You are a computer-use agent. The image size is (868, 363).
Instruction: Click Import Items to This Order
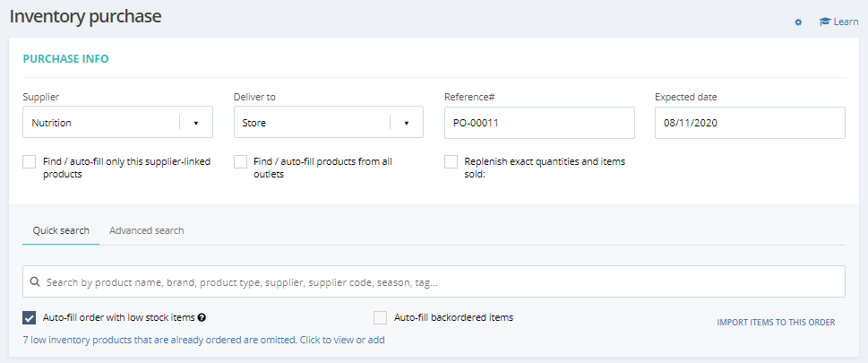pyautogui.click(x=776, y=323)
